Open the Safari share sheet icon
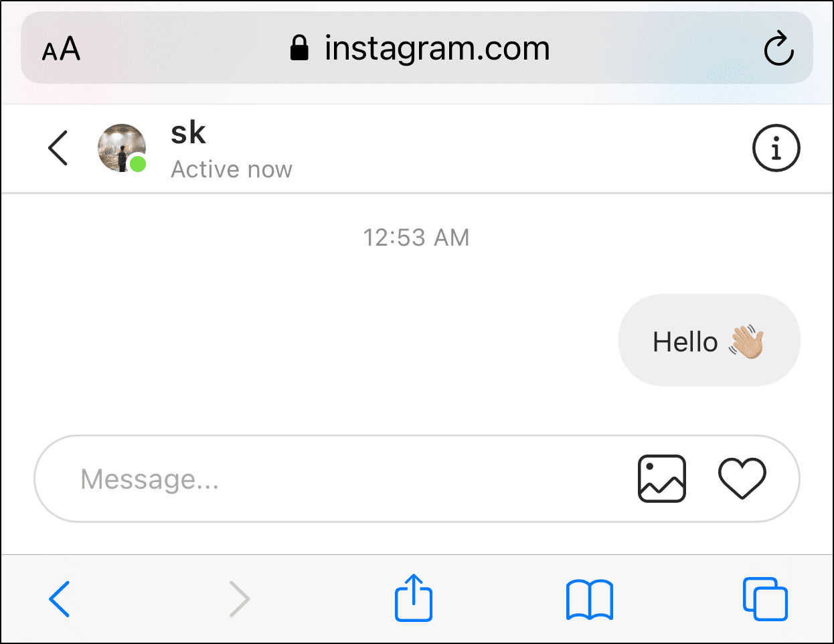Viewport: 834px width, 644px height. pyautogui.click(x=414, y=597)
